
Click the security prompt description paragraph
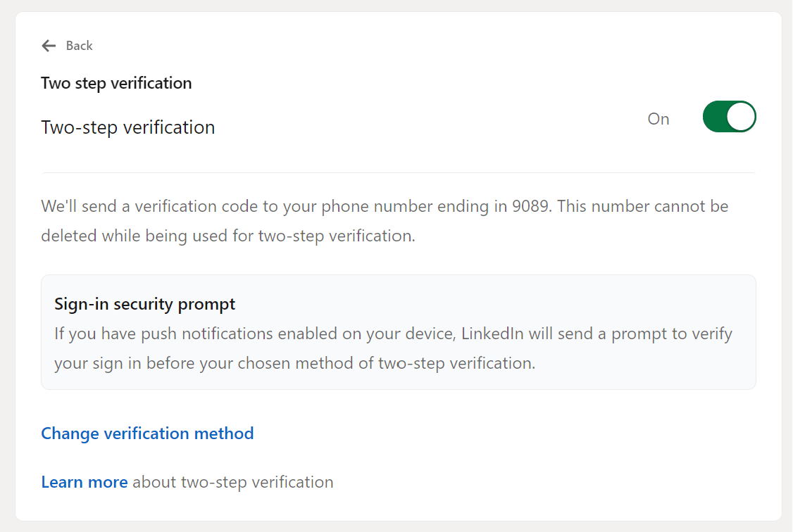(393, 348)
